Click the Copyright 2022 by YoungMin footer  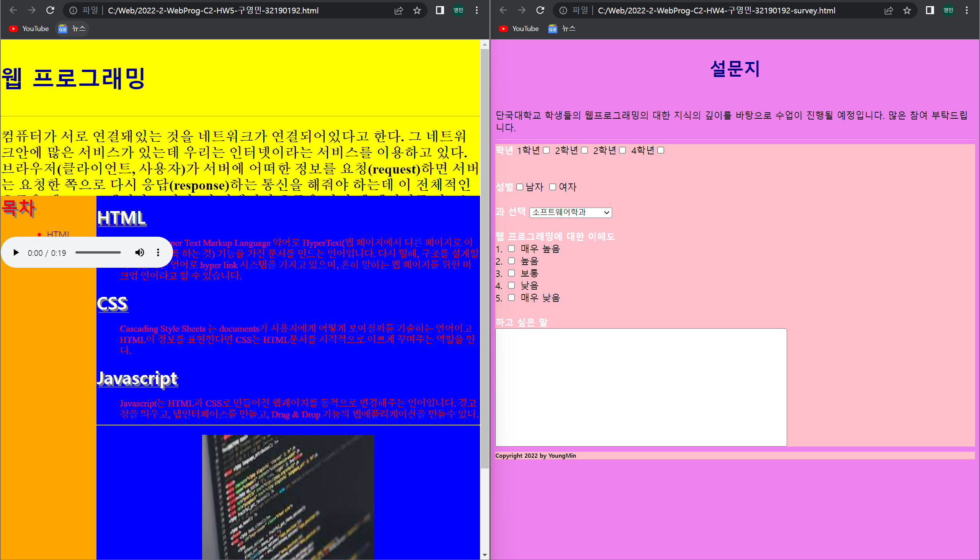coord(536,455)
